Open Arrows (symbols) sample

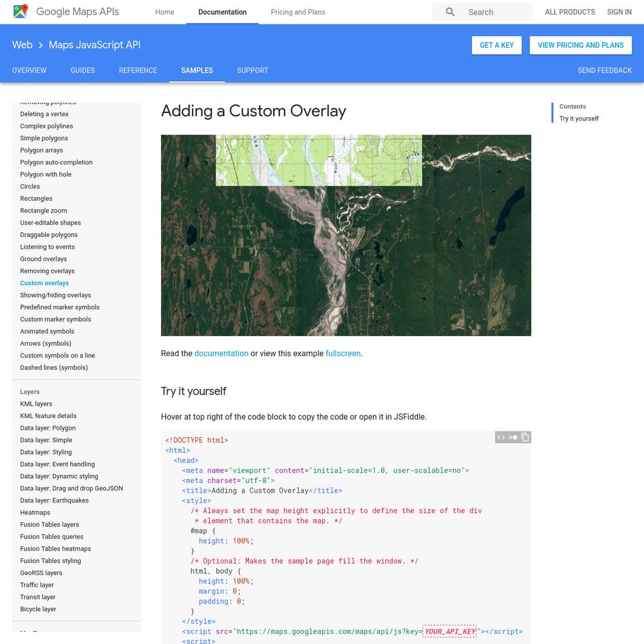46,343
